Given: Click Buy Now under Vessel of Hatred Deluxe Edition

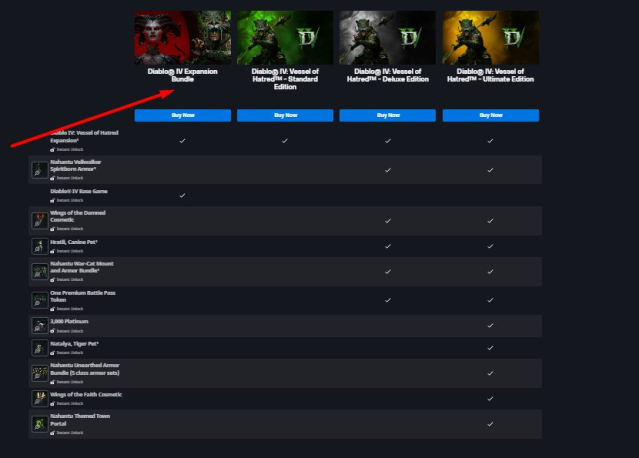Looking at the screenshot, I should (x=388, y=115).
